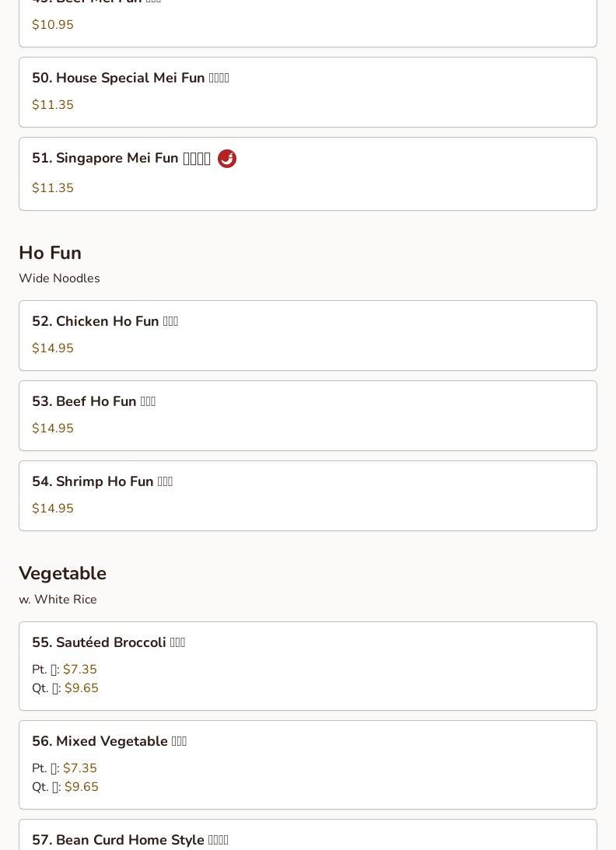Choose 52. Chicken Ho Fun
Image resolution: width=616 pixels, height=850 pixels.
tap(308, 335)
